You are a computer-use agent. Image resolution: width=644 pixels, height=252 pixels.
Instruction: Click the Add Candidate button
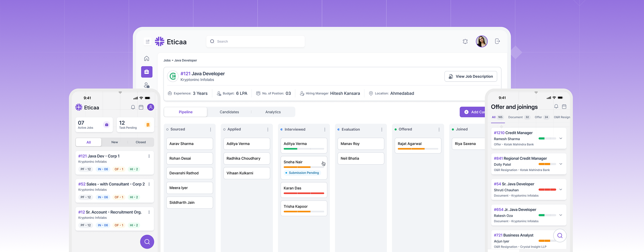coord(473,112)
